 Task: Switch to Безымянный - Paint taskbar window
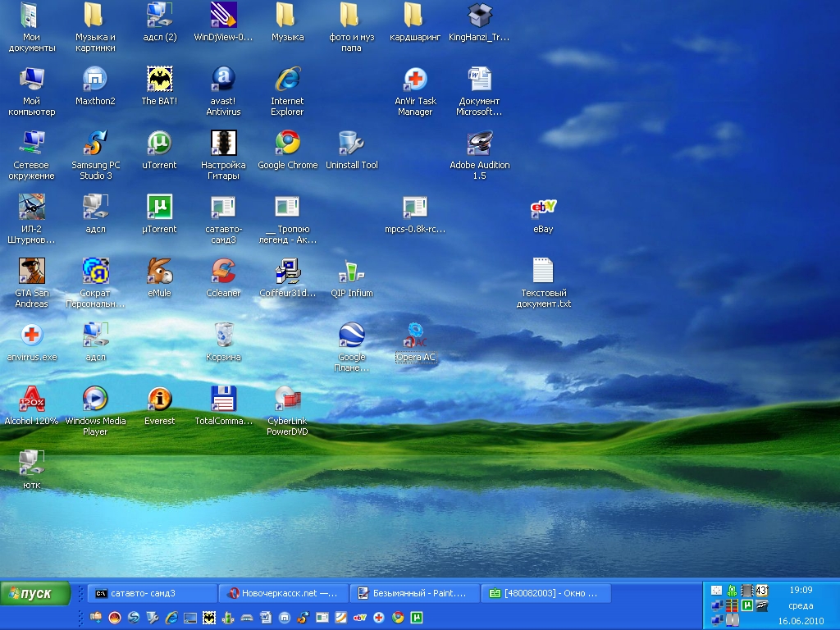pyautogui.click(x=414, y=593)
